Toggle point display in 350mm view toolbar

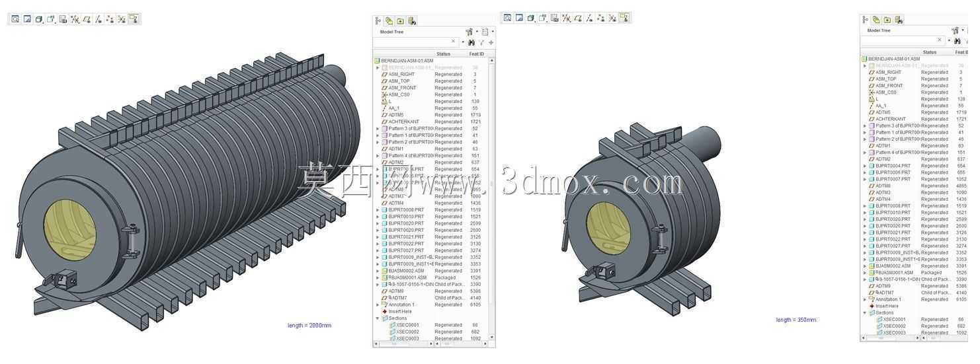tap(601, 18)
